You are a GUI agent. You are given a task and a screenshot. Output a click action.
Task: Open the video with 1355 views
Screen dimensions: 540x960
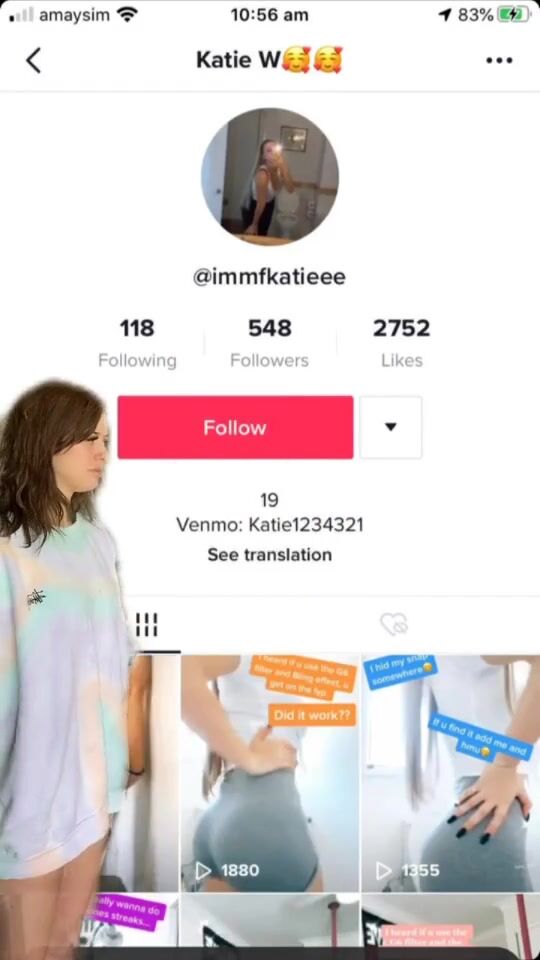click(x=451, y=773)
